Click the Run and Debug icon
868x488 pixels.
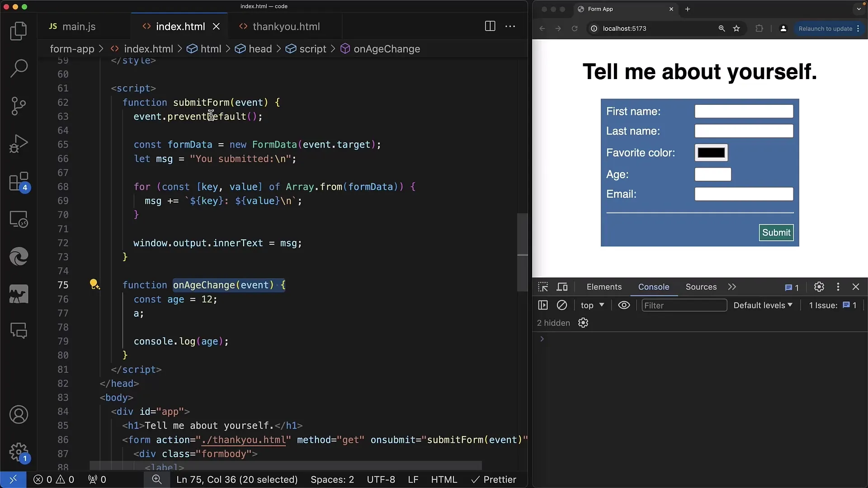[x=19, y=143]
